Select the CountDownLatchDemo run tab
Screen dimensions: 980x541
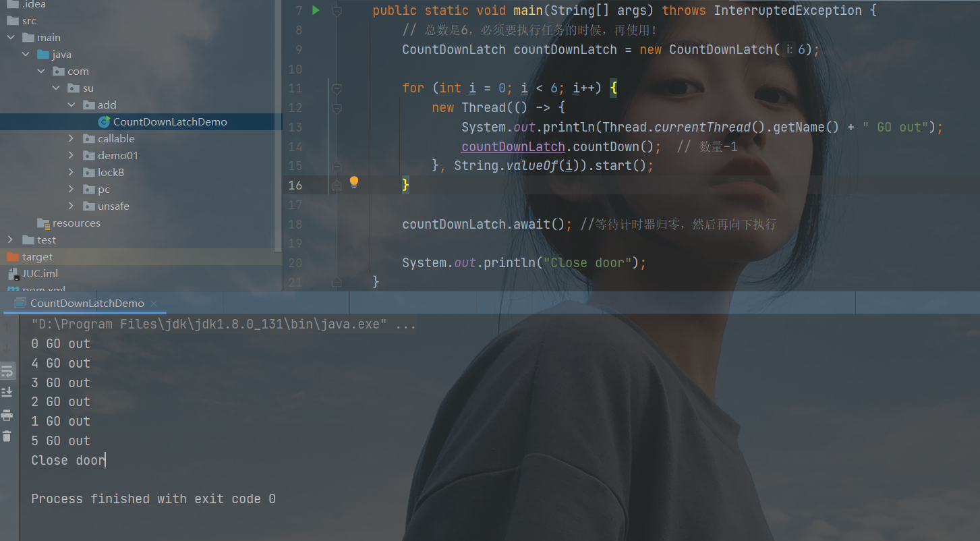pyautogui.click(x=86, y=304)
